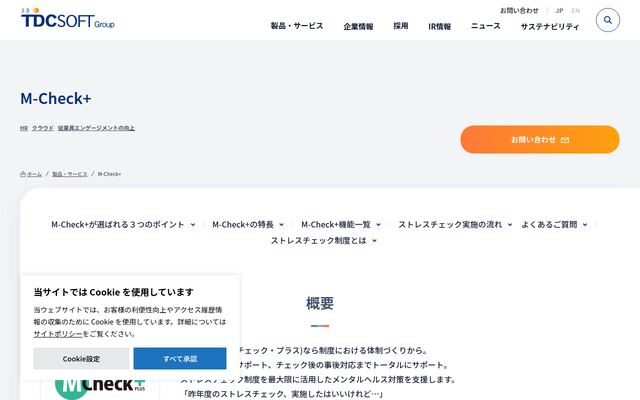Switch the language to EN
Viewport: 640px width, 400px height.
[576, 11]
